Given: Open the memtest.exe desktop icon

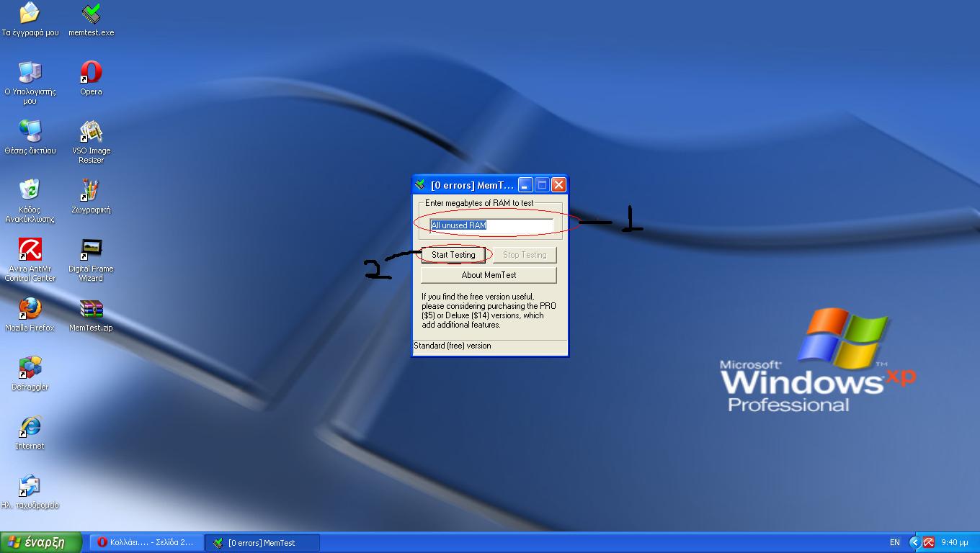Looking at the screenshot, I should (x=91, y=19).
